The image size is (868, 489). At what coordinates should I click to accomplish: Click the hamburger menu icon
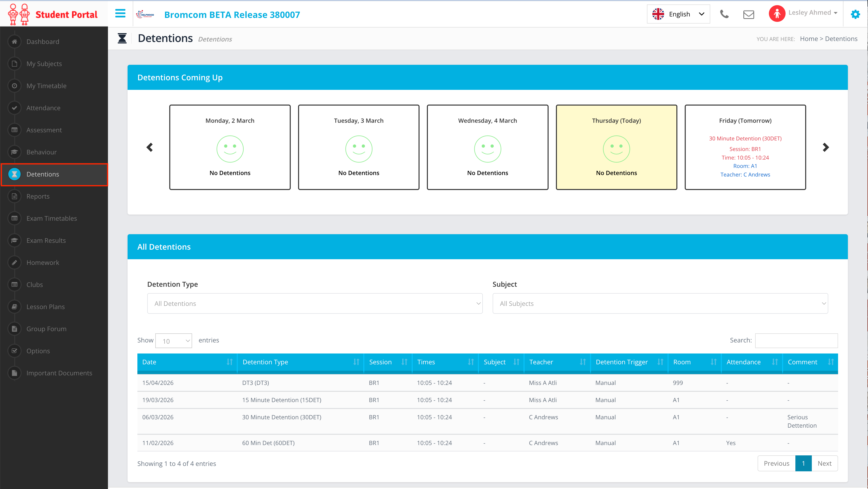[x=120, y=14]
